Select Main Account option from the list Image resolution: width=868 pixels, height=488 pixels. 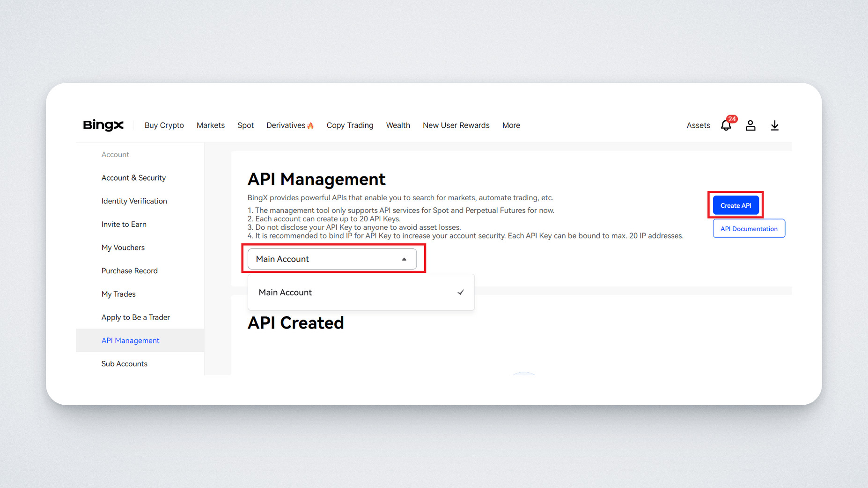pos(361,292)
